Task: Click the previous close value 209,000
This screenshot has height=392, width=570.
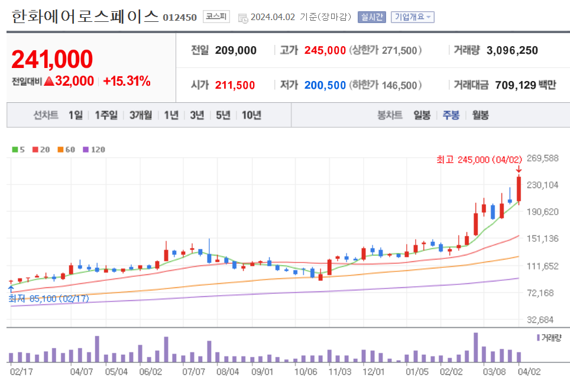Action: point(235,50)
